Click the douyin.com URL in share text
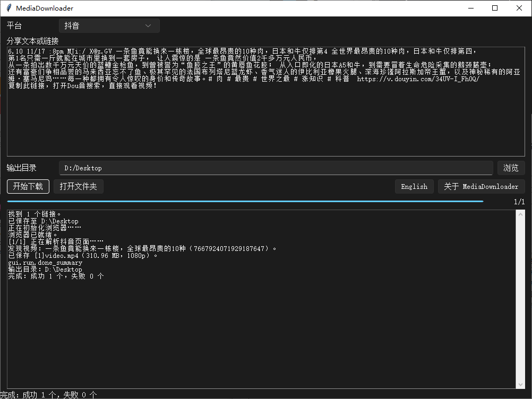 tap(418, 79)
